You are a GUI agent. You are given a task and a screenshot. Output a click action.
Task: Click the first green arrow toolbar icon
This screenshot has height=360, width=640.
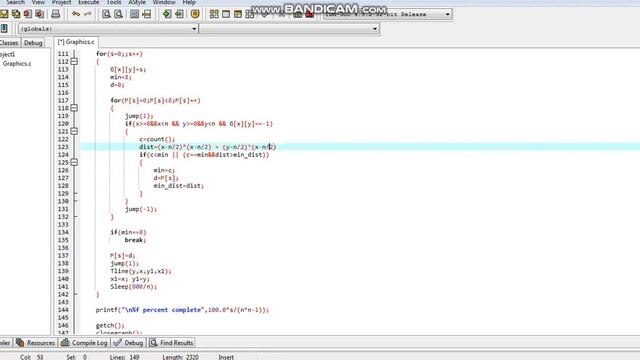(x=167, y=14)
